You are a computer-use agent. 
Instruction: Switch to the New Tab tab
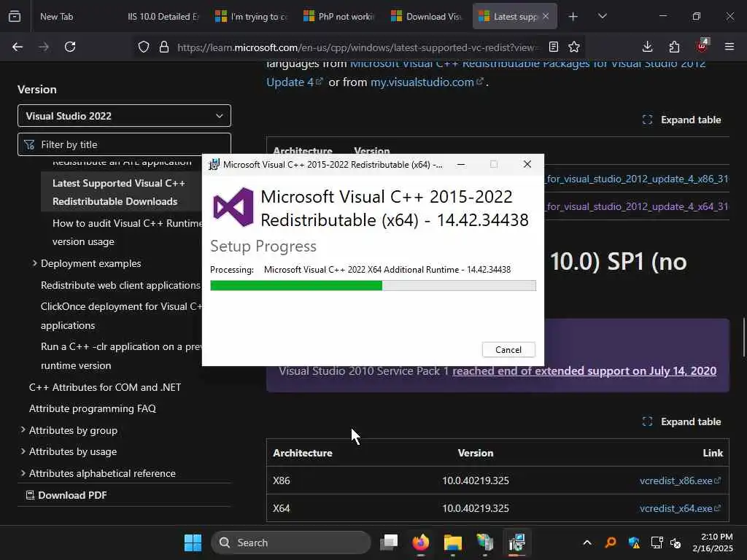click(x=57, y=17)
